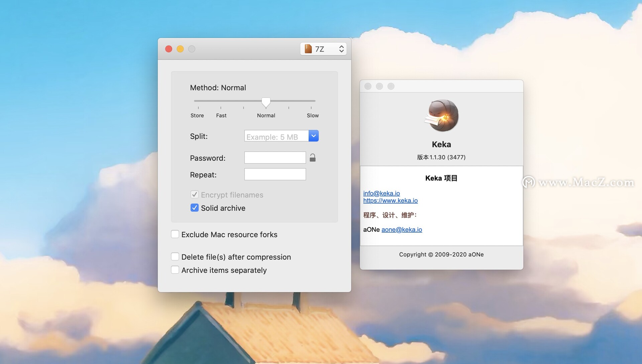This screenshot has height=364, width=642.
Task: Click the Split size combo field
Action: click(276, 136)
